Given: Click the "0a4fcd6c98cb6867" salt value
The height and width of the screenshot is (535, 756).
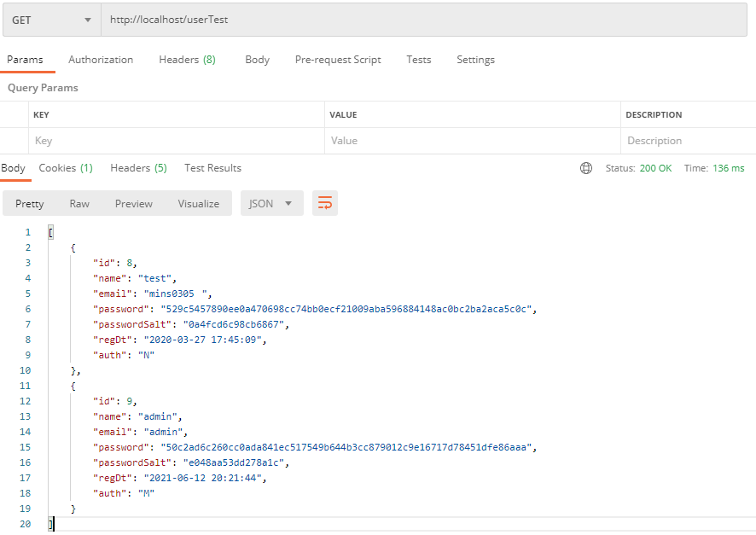Looking at the screenshot, I should (233, 325).
